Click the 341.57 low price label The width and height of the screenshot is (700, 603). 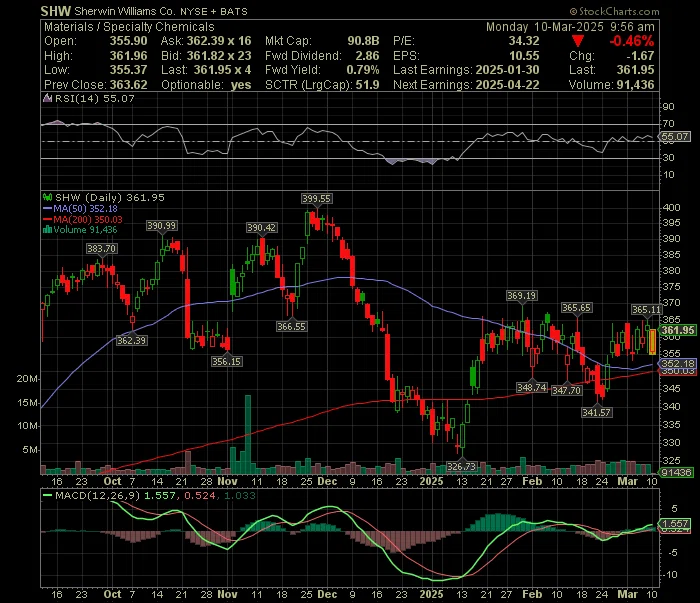coord(596,412)
